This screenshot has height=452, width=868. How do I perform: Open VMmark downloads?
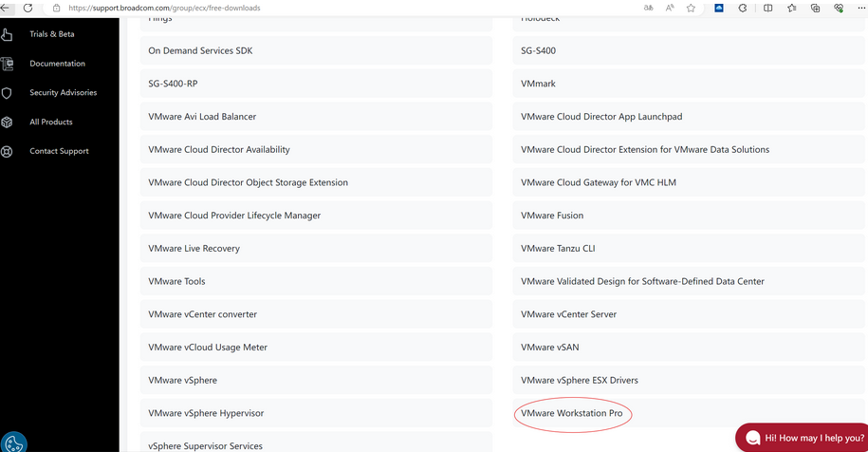click(690, 84)
